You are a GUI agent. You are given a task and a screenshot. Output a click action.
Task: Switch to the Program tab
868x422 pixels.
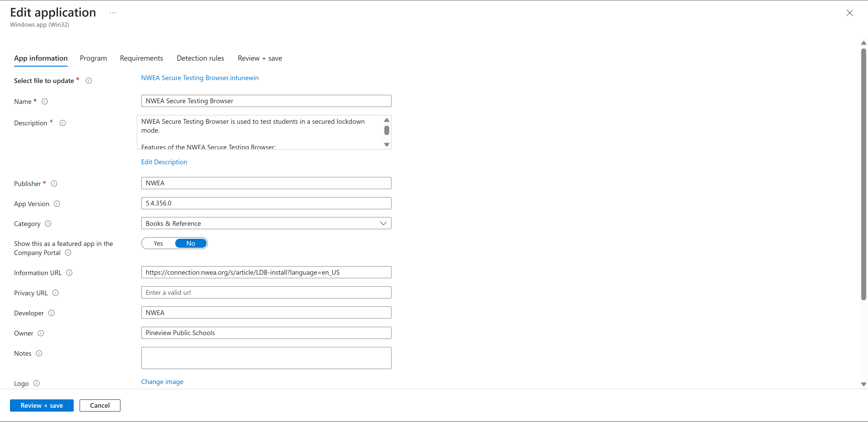tap(93, 58)
